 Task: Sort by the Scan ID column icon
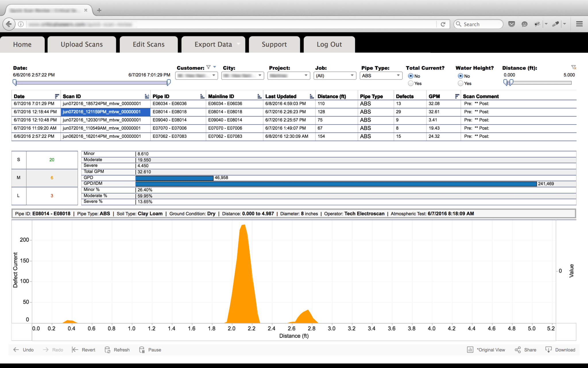(147, 96)
